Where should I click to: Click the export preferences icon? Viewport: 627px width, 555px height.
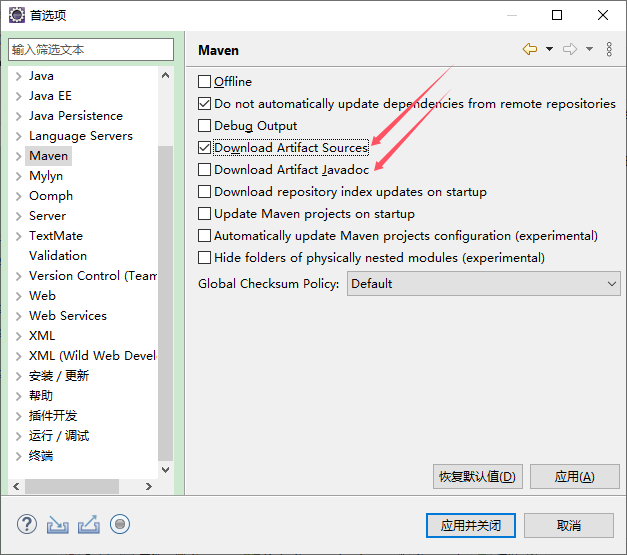pyautogui.click(x=88, y=524)
